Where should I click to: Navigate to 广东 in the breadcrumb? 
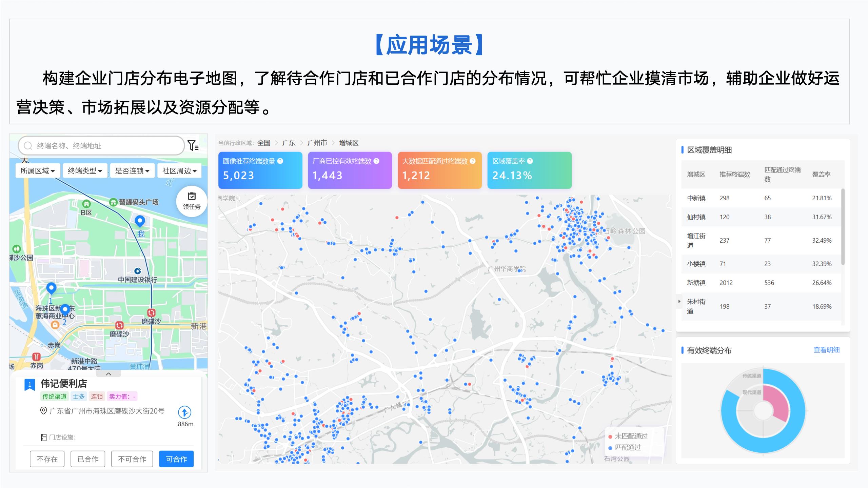click(x=289, y=143)
